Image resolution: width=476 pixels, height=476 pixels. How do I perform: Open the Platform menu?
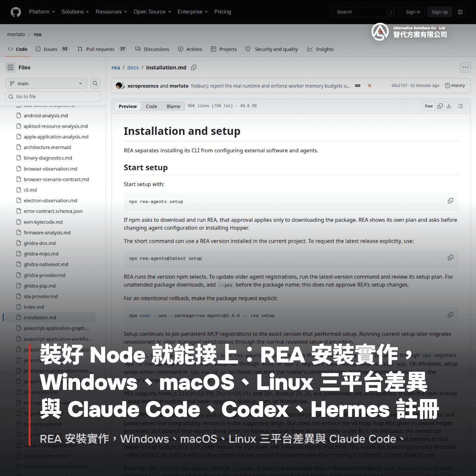click(42, 12)
